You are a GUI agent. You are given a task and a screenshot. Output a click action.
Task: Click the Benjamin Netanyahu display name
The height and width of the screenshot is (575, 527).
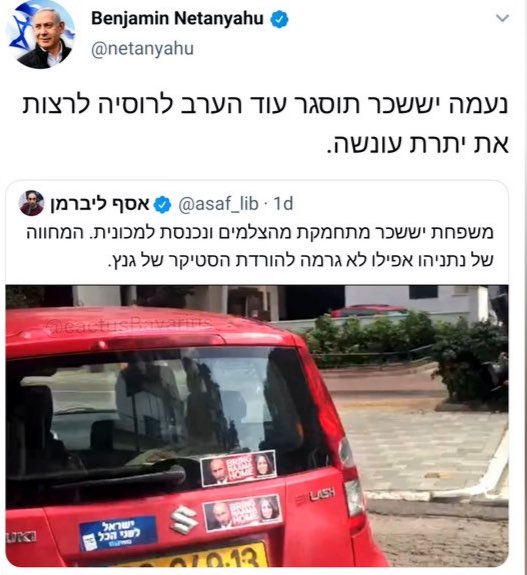177,18
